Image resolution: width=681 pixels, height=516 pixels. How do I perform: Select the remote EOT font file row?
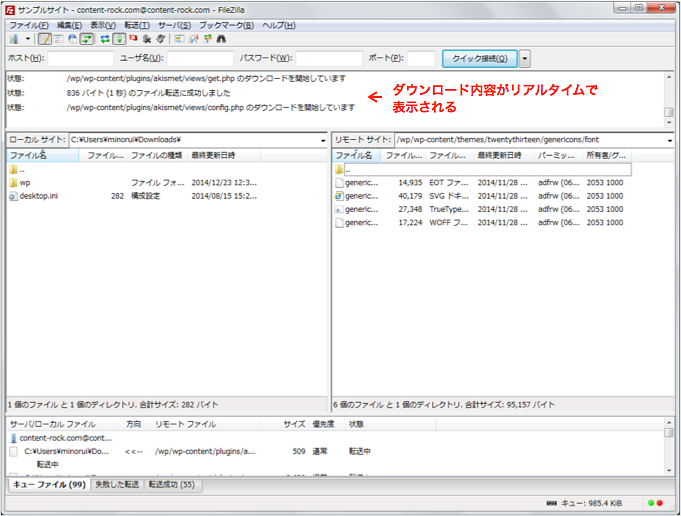click(479, 183)
